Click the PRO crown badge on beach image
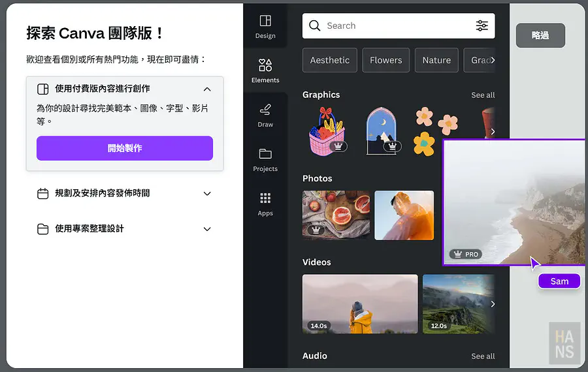Screen dimensions: 588x372 (x=465, y=255)
